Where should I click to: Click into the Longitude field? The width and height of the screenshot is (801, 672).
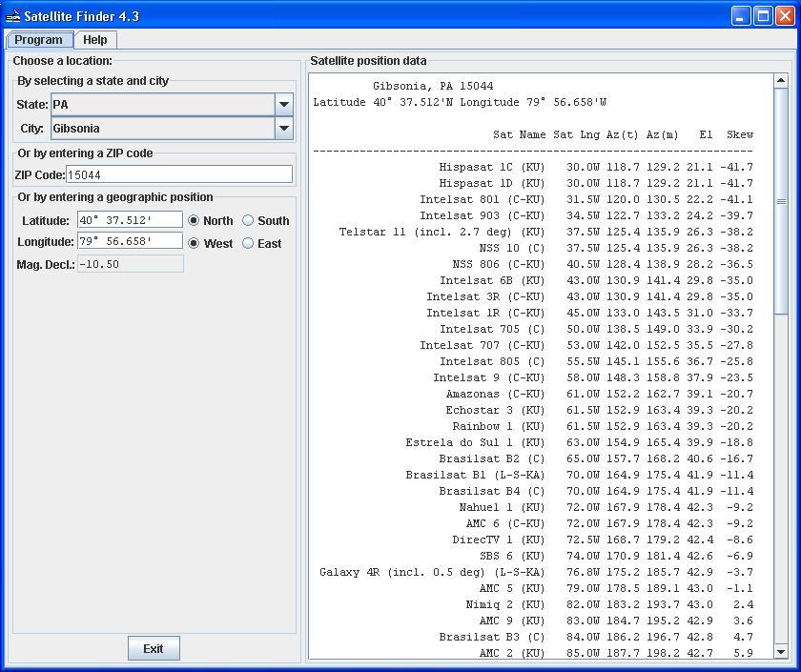(x=130, y=241)
